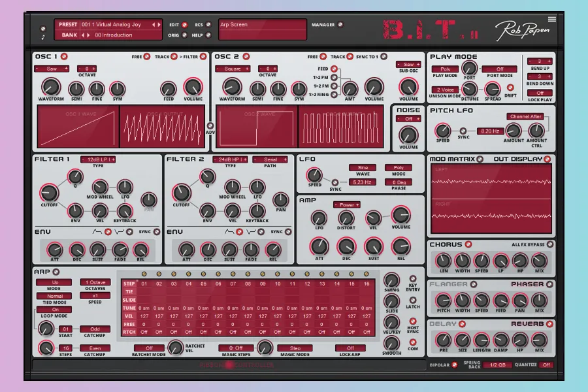Enable the Arp Latch LED
588x392 pixels.
click(x=413, y=298)
